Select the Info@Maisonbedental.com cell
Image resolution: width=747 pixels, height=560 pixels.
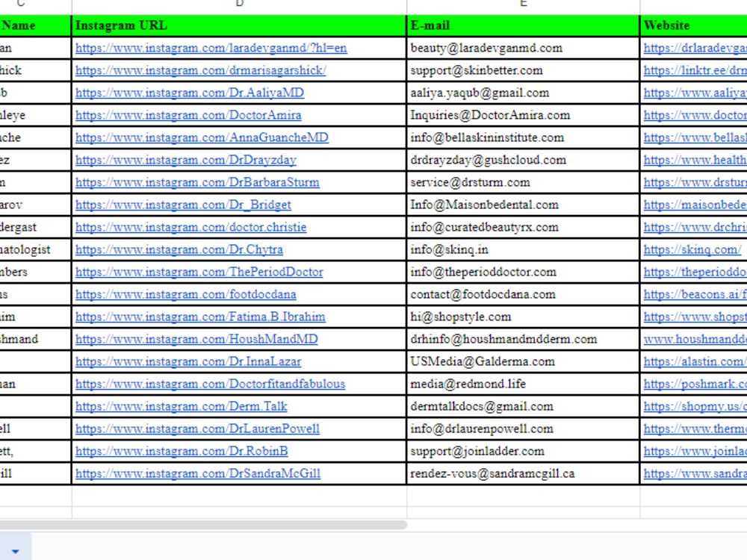tap(523, 205)
